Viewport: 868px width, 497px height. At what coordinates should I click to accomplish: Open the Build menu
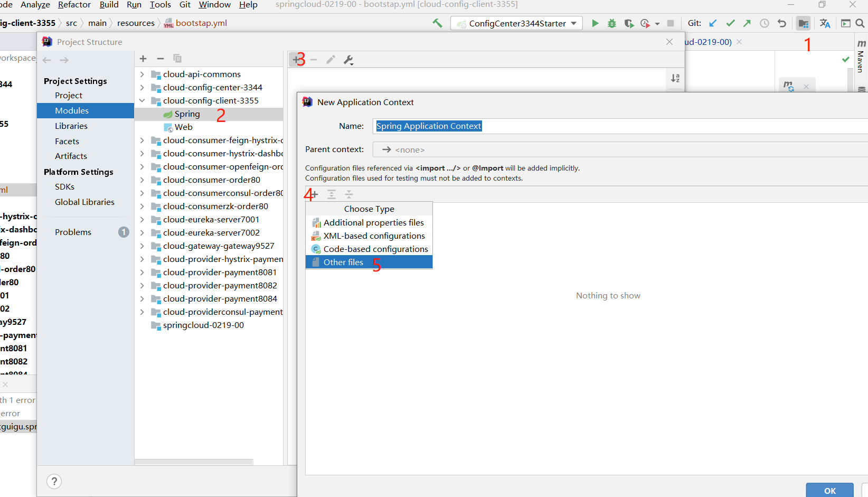(109, 5)
